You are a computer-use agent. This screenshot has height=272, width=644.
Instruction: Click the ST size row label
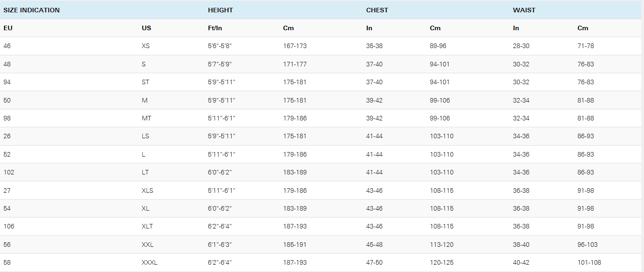(x=146, y=82)
